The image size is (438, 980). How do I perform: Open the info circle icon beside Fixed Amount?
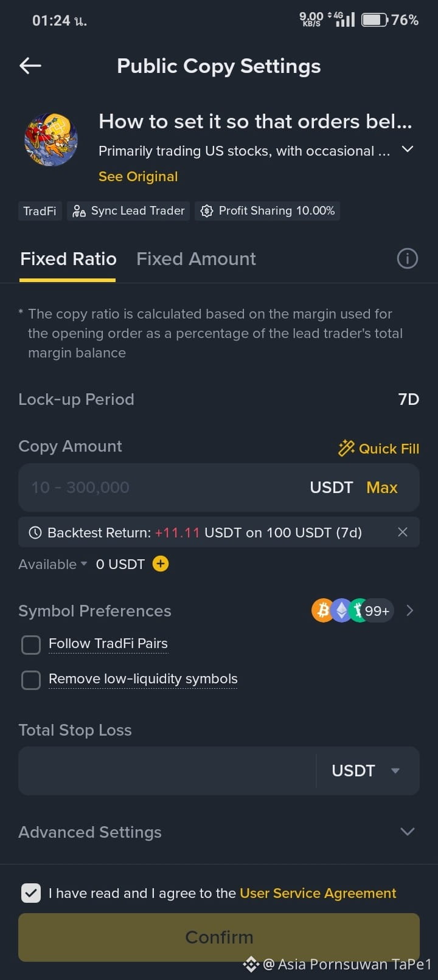407,258
